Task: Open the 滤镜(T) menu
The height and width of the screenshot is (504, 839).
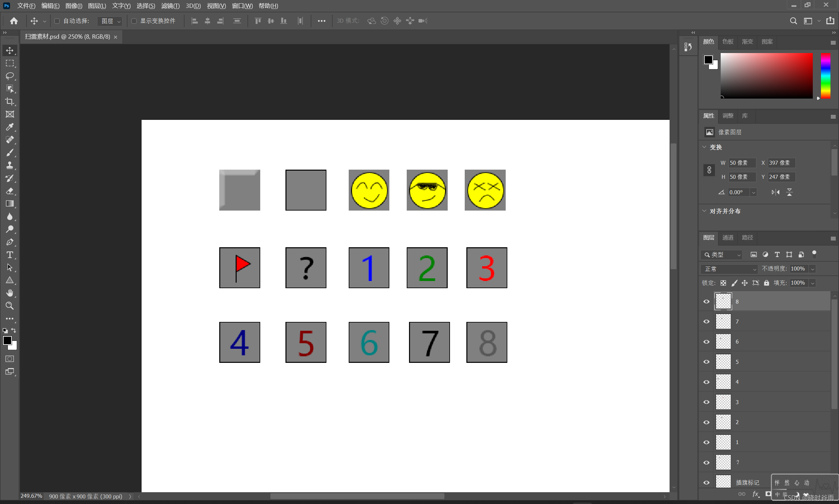Action: (x=170, y=6)
